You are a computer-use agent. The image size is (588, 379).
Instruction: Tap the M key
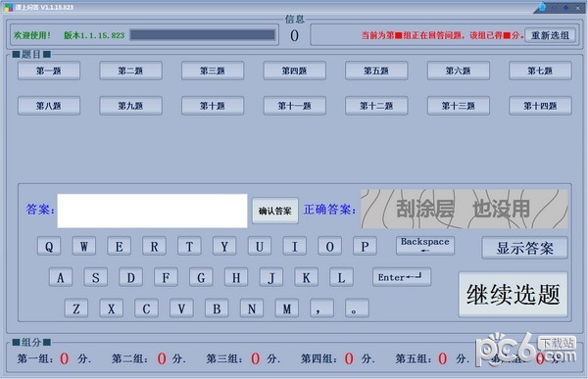(287, 308)
